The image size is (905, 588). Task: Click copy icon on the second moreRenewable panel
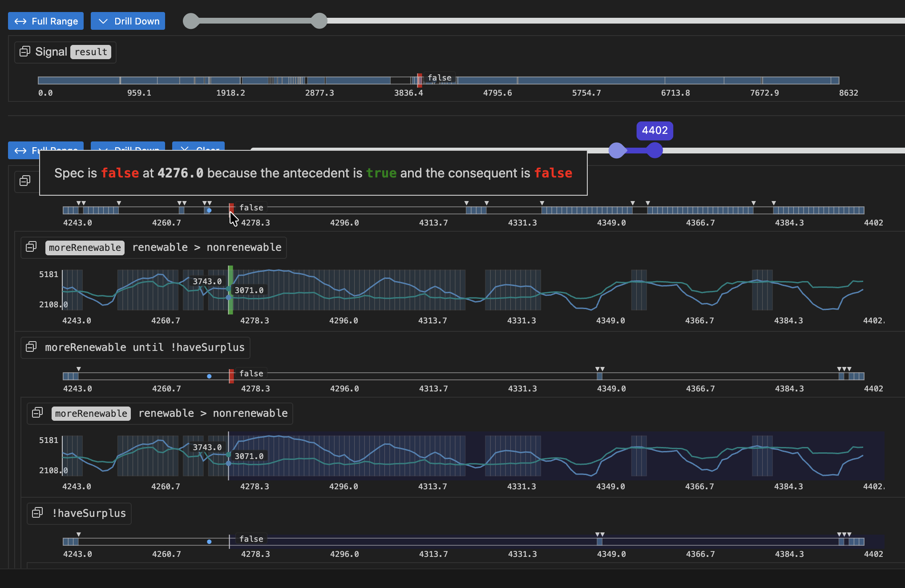[38, 412]
